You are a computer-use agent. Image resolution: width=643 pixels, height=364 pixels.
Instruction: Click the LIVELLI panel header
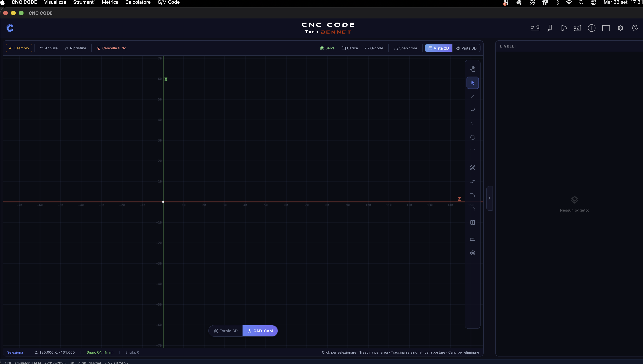pyautogui.click(x=508, y=46)
